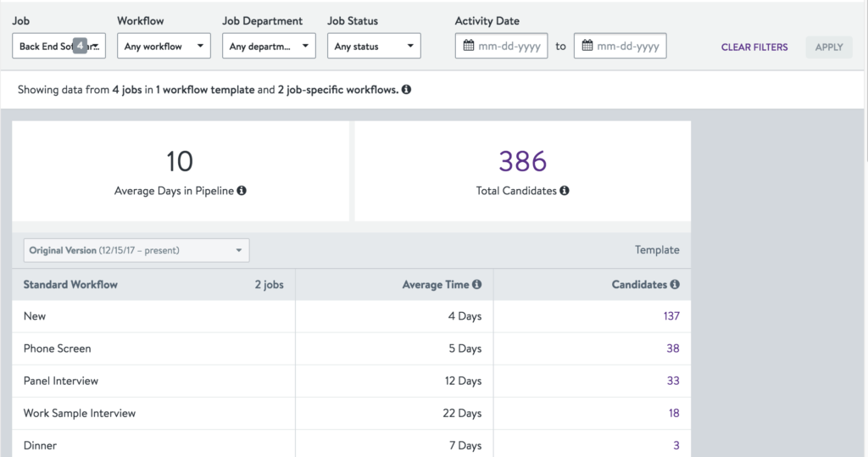
Task: Click the 2 jobs text in header
Action: 269,285
